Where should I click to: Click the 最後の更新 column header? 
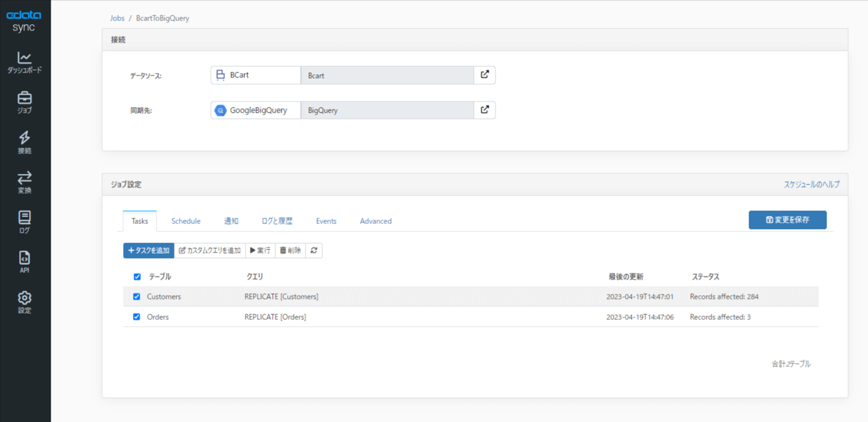click(x=625, y=277)
